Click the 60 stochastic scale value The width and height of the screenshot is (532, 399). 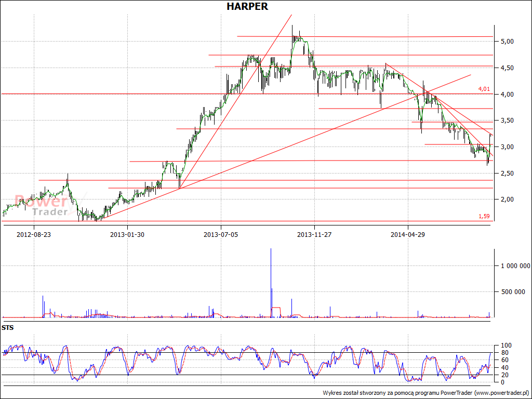pos(506,360)
